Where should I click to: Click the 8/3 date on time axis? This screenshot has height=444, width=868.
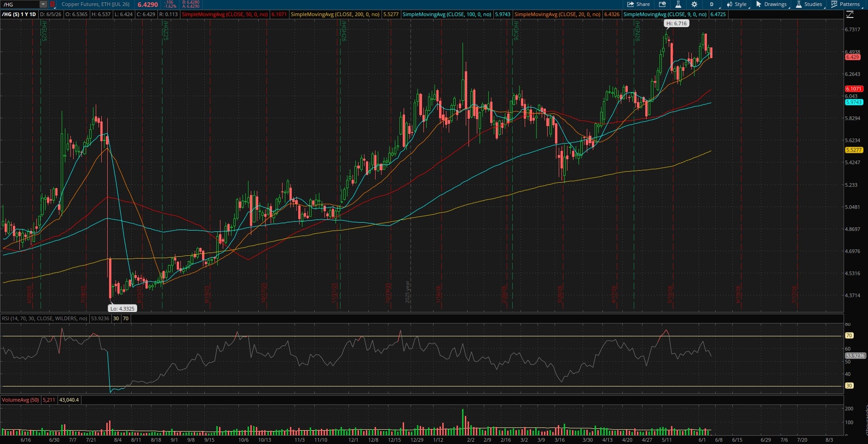tap(829, 440)
